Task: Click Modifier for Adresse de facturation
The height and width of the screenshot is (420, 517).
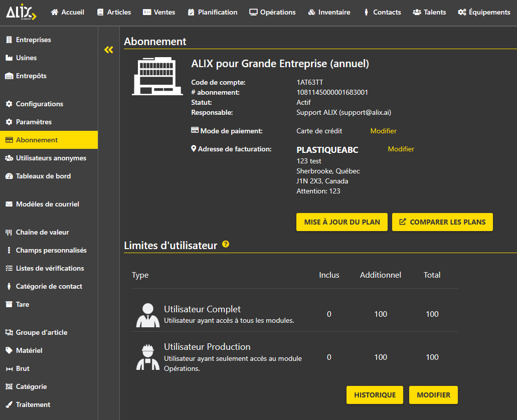Action: (401, 149)
